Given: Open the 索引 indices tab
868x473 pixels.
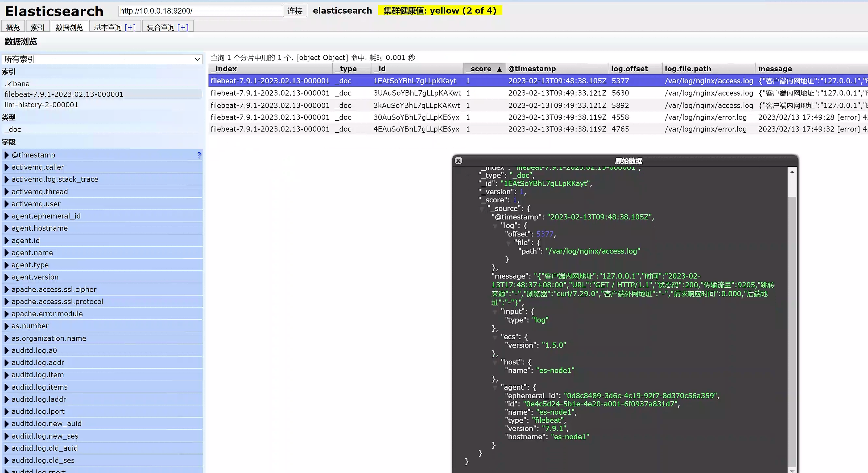Looking at the screenshot, I should pyautogui.click(x=38, y=27).
